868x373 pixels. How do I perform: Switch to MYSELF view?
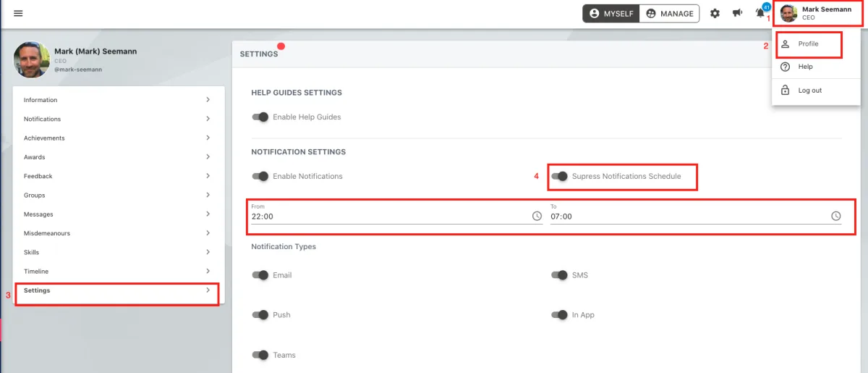click(x=611, y=13)
